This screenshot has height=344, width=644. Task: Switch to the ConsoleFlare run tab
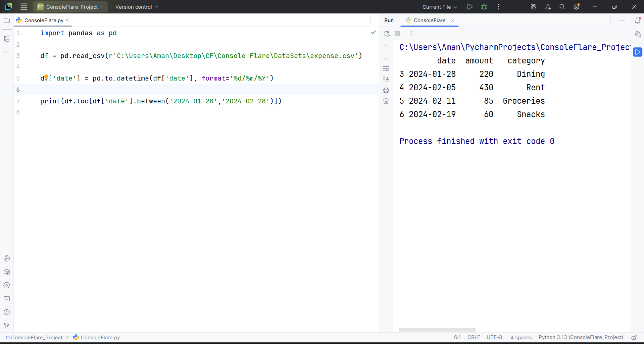click(429, 20)
